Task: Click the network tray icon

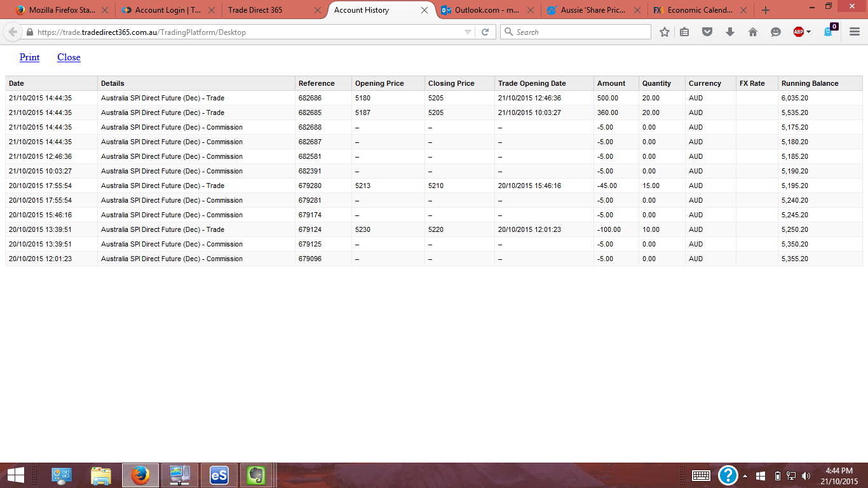Action: (x=791, y=476)
